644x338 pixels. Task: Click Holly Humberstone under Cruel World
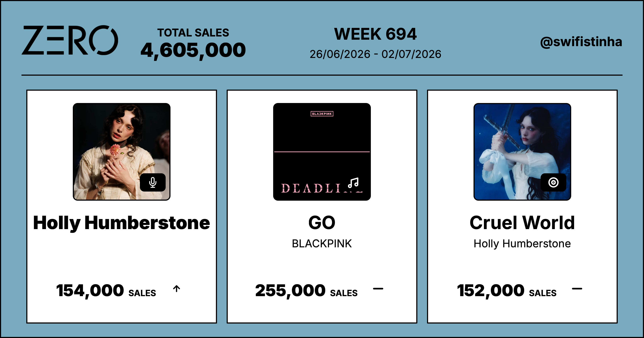(x=522, y=244)
